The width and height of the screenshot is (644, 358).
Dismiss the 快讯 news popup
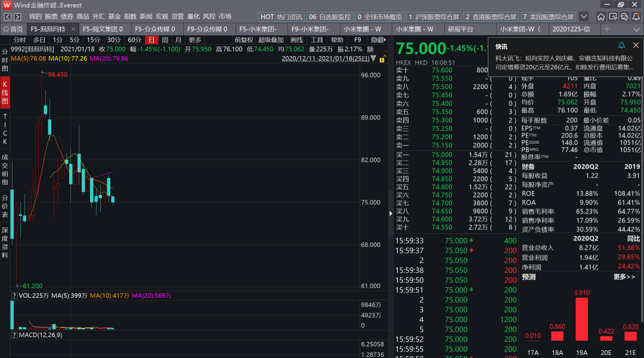[x=636, y=45]
